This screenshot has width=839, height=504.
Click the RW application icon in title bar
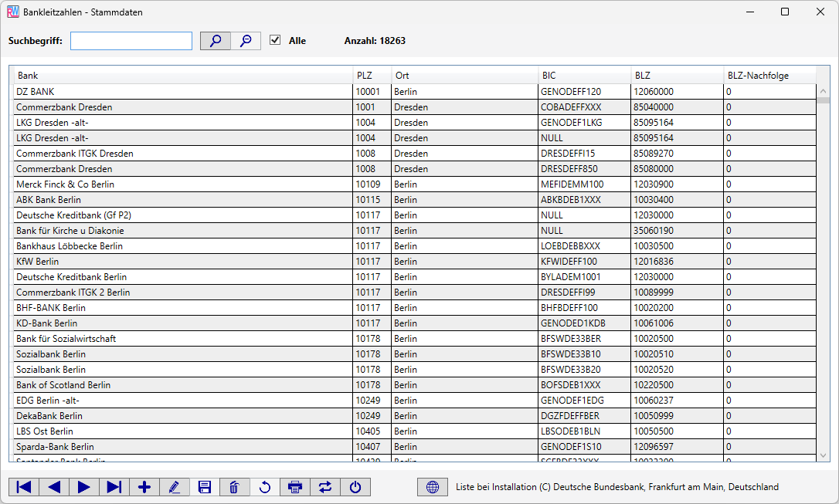tap(13, 12)
